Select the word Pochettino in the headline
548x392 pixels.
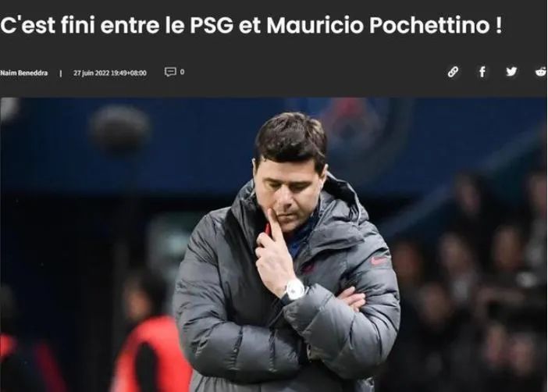click(x=429, y=25)
